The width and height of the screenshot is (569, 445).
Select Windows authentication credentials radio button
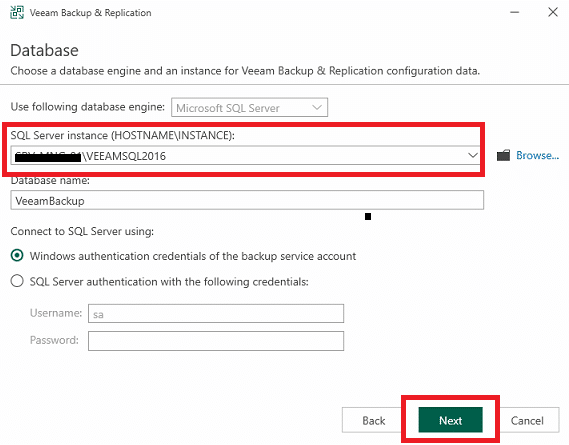pyautogui.click(x=17, y=256)
